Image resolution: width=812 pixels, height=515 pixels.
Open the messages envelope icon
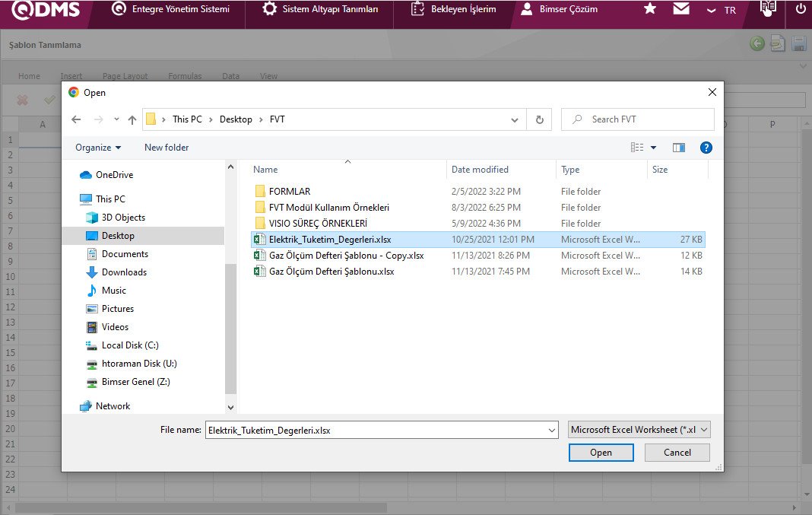click(681, 9)
